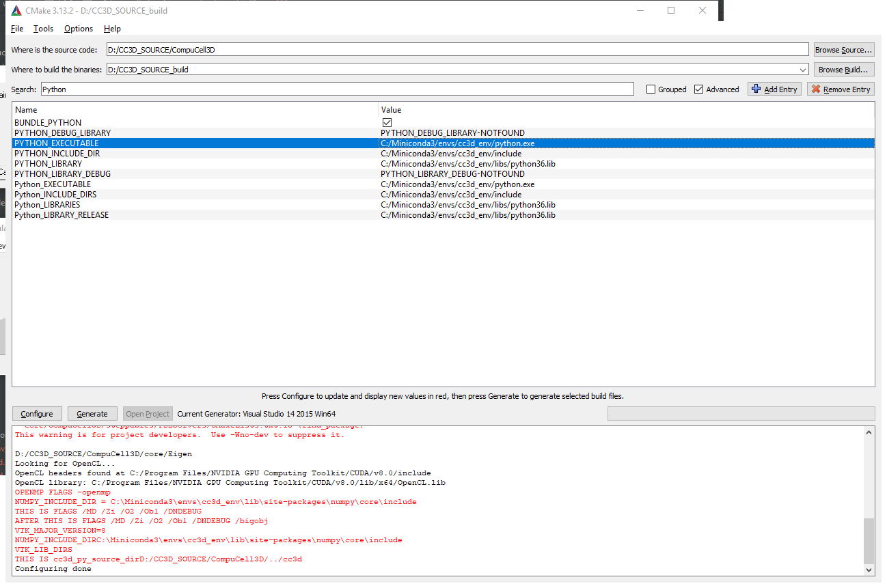Click the red X Remove Entry icon
The height and width of the screenshot is (588, 887).
(815, 89)
